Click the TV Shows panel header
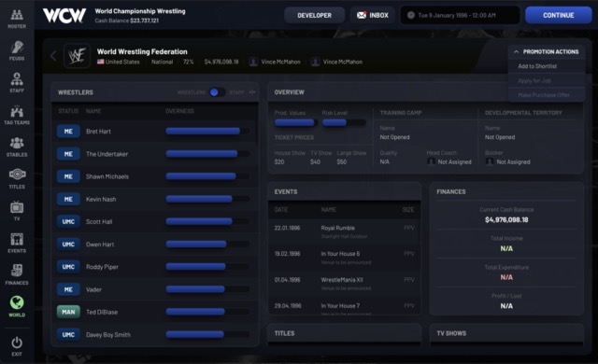This screenshot has width=598, height=364. (x=506, y=333)
